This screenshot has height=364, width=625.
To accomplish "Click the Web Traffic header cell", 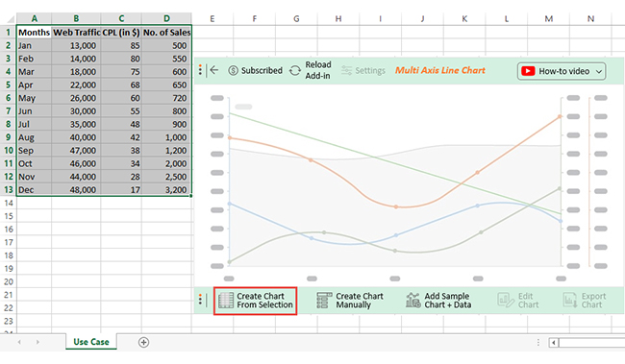I will 76,33.
